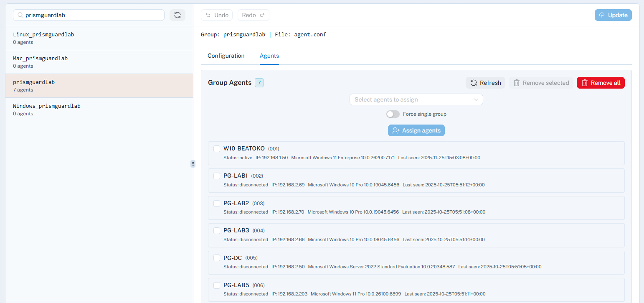
Task: Switch to the Configuration tab
Action: point(226,56)
